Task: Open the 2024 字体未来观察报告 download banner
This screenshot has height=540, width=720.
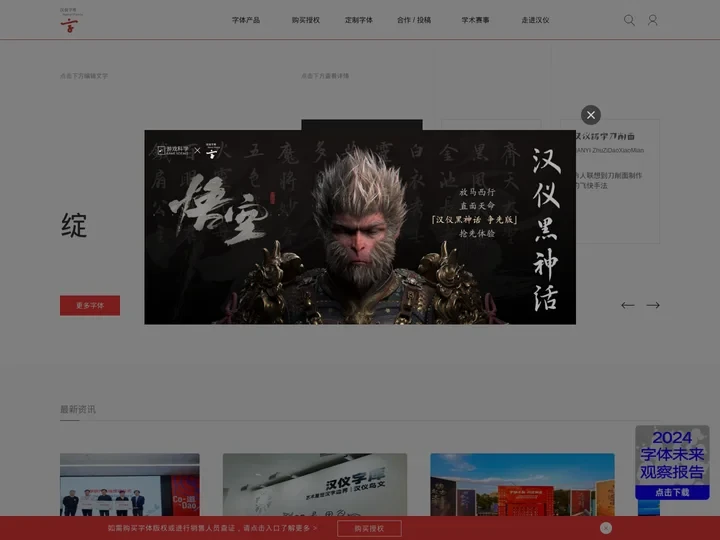Action: point(672,463)
